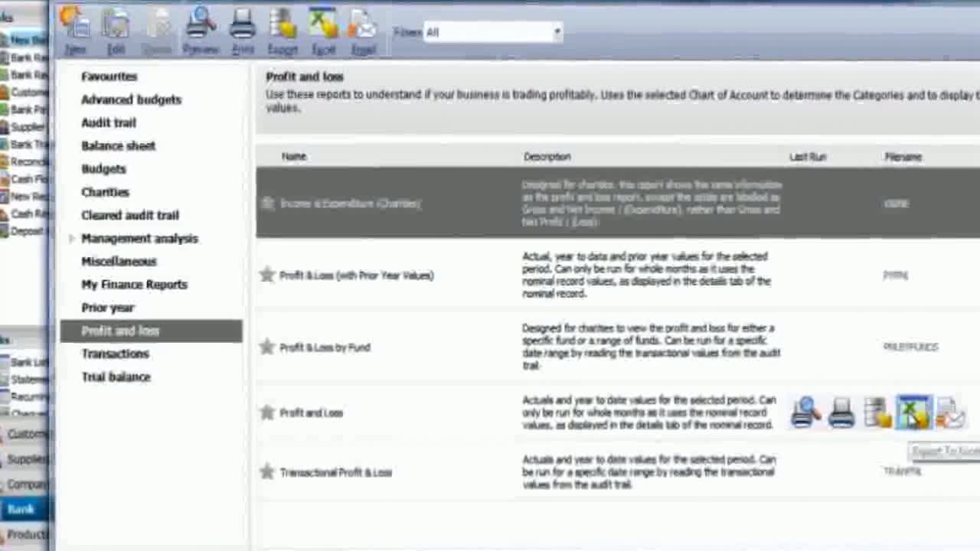Screen dimensions: 980x551
Task: Select the Trial balance category
Action: click(116, 377)
